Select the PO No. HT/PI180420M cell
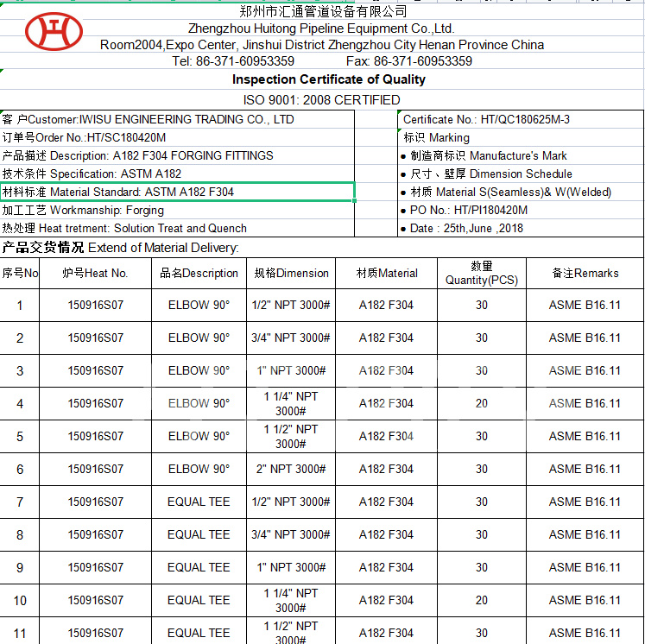Viewport: 645px width, 644px height. point(521,210)
